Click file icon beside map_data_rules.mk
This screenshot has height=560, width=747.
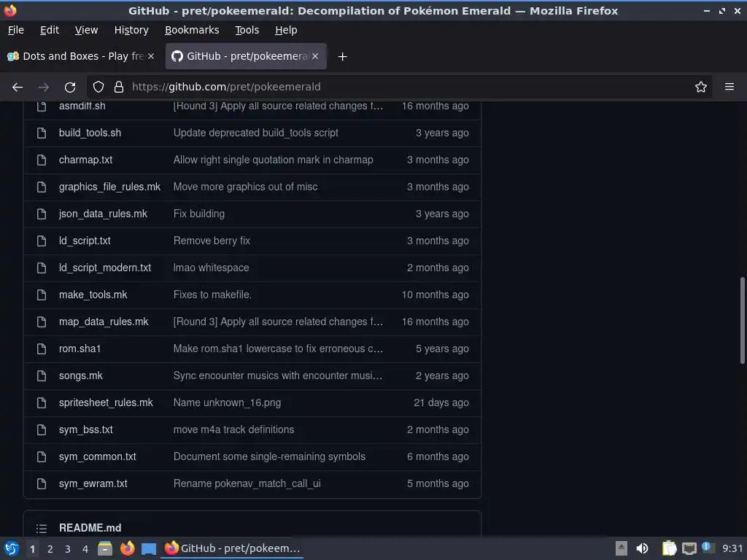(x=42, y=322)
